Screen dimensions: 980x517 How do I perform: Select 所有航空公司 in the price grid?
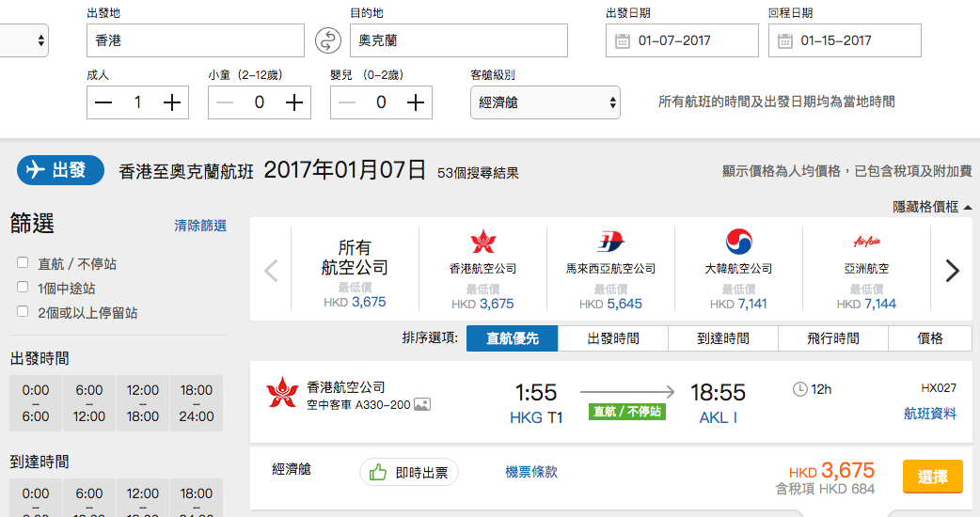[x=355, y=269]
